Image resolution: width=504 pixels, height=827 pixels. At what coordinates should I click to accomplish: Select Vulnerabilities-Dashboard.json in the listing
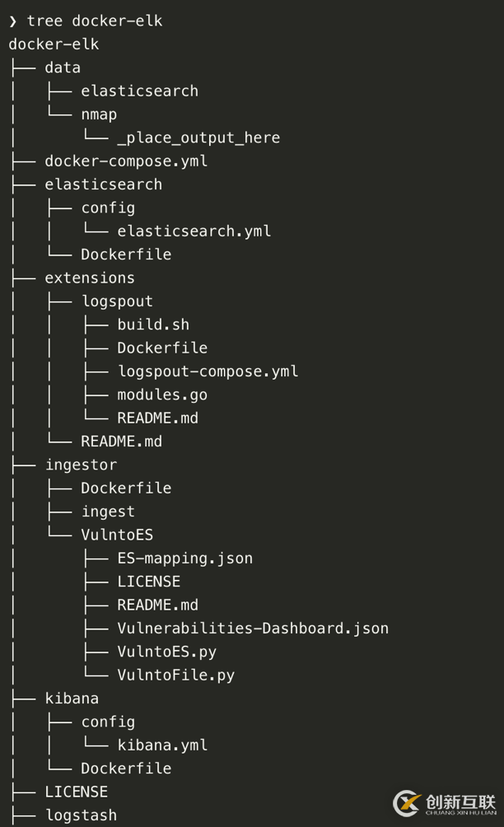[x=253, y=628]
